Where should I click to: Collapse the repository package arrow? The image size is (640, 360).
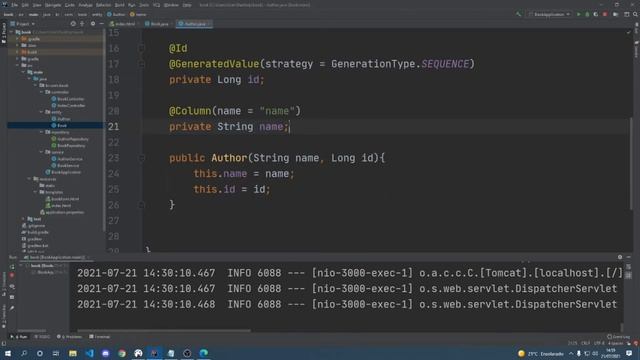pos(41,132)
